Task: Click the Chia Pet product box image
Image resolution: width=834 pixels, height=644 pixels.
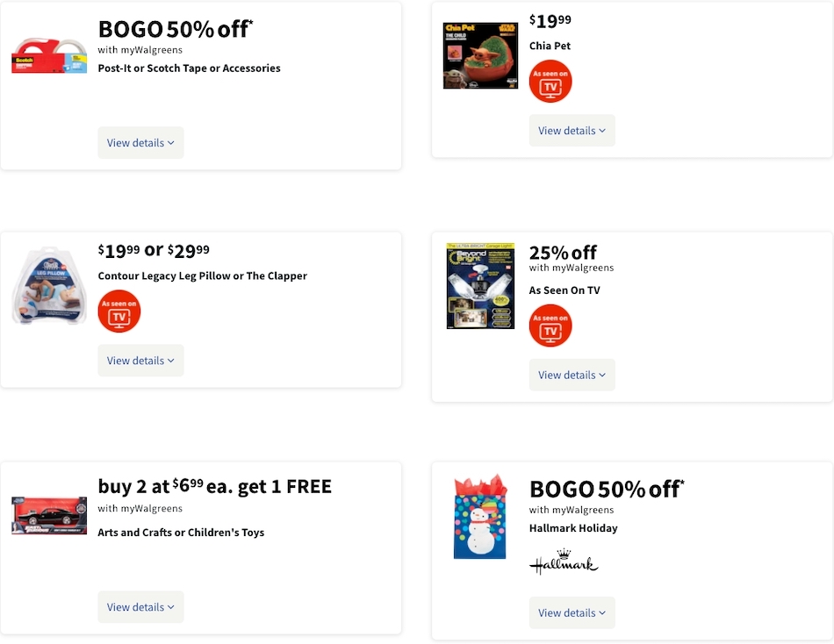Action: (480, 55)
